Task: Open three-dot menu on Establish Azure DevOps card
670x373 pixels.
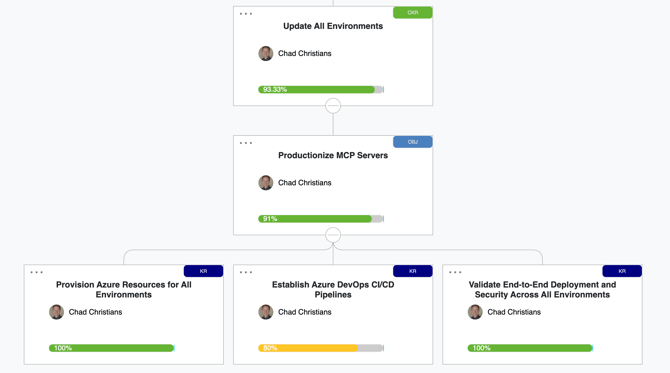Action: [246, 272]
